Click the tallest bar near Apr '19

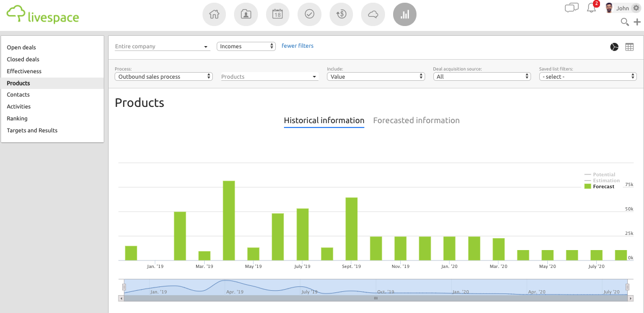click(x=229, y=221)
